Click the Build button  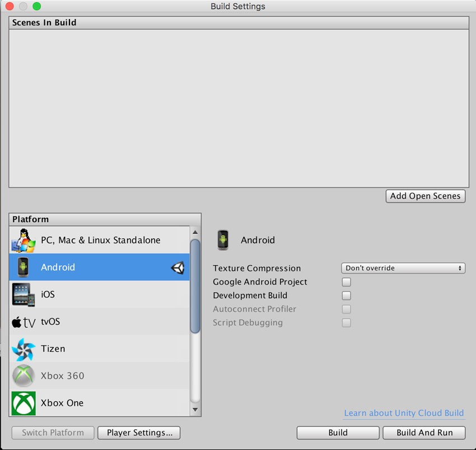click(x=338, y=433)
